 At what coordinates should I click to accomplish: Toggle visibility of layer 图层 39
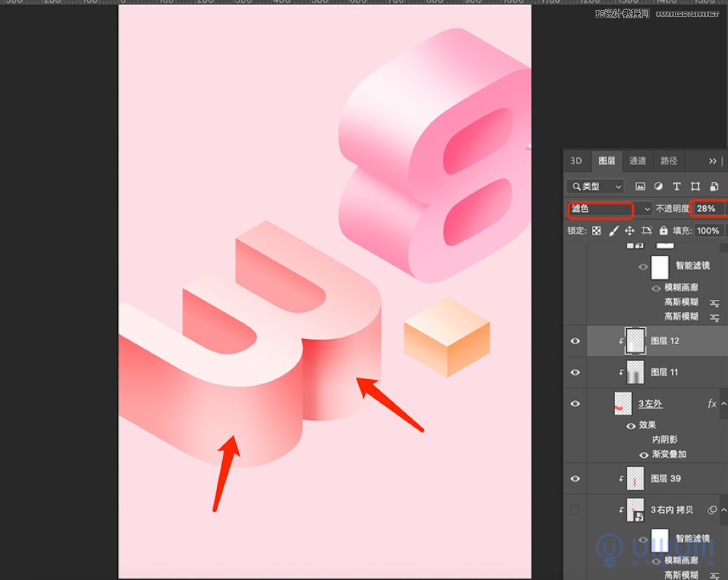tap(575, 478)
